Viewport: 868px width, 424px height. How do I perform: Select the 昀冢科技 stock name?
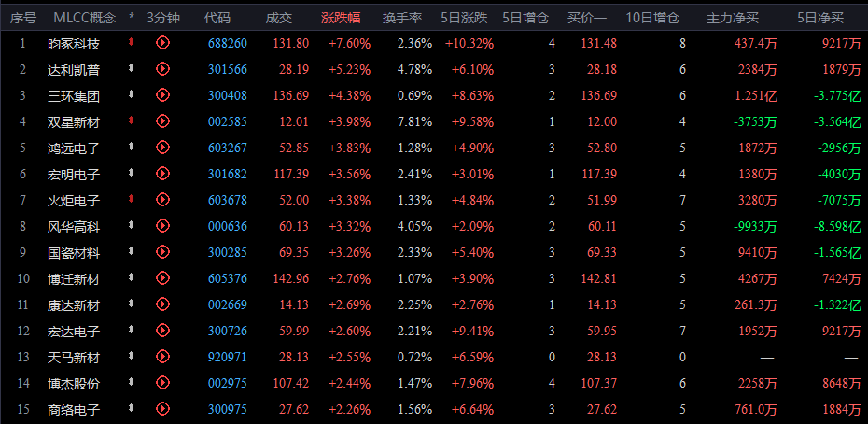tap(74, 44)
